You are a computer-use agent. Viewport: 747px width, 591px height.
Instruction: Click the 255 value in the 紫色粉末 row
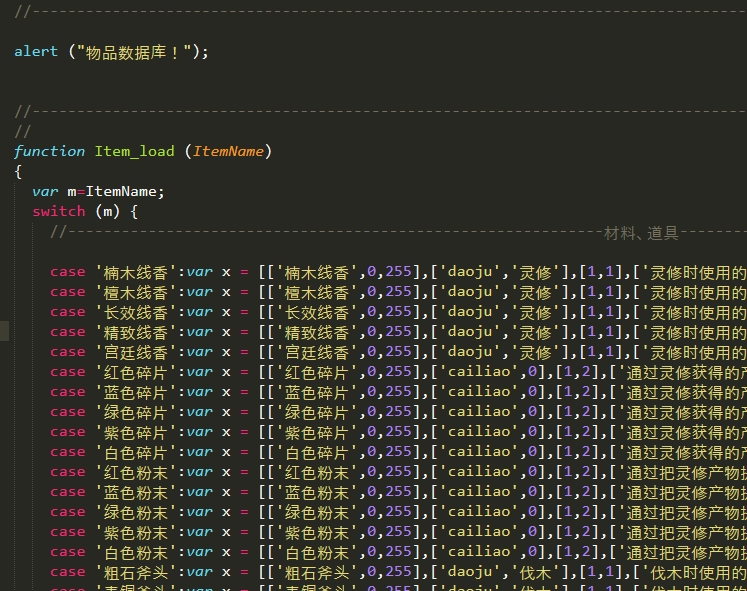coord(398,532)
